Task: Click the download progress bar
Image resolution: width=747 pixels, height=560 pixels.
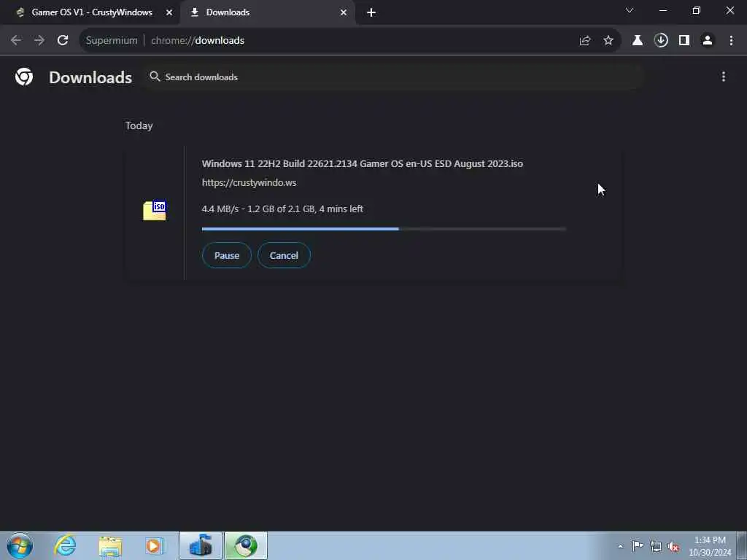Action: coord(384,229)
